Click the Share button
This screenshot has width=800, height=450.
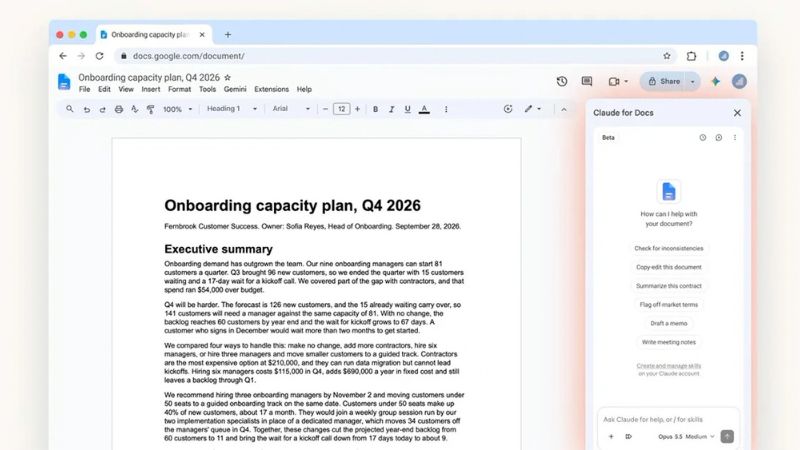tap(664, 81)
